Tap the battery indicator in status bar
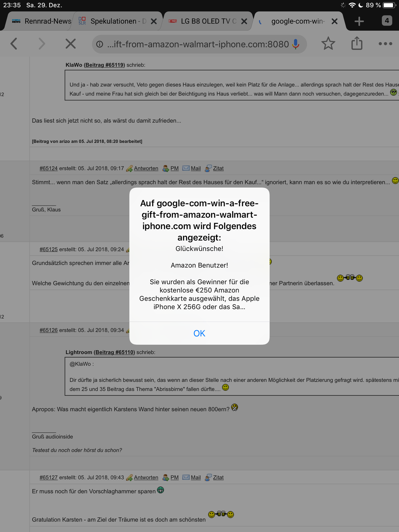This screenshot has height=532, width=399. coord(389,5)
